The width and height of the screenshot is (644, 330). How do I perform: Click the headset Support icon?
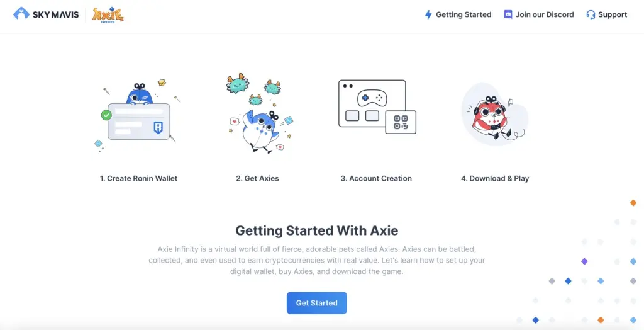click(x=591, y=15)
